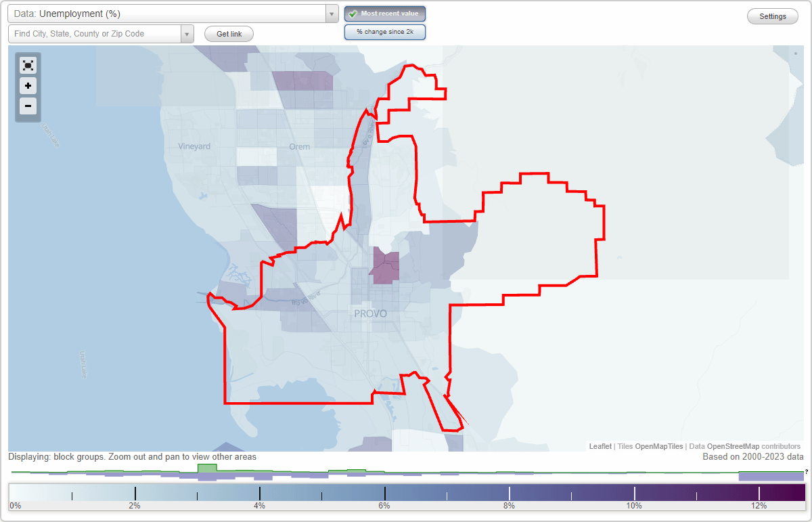Click inside the city search field
812x522 pixels.
click(x=91, y=33)
